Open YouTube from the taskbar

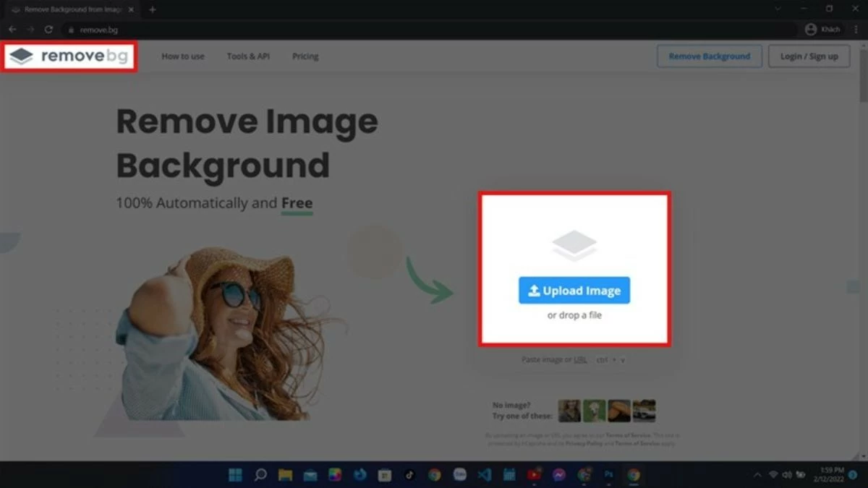[535, 475]
